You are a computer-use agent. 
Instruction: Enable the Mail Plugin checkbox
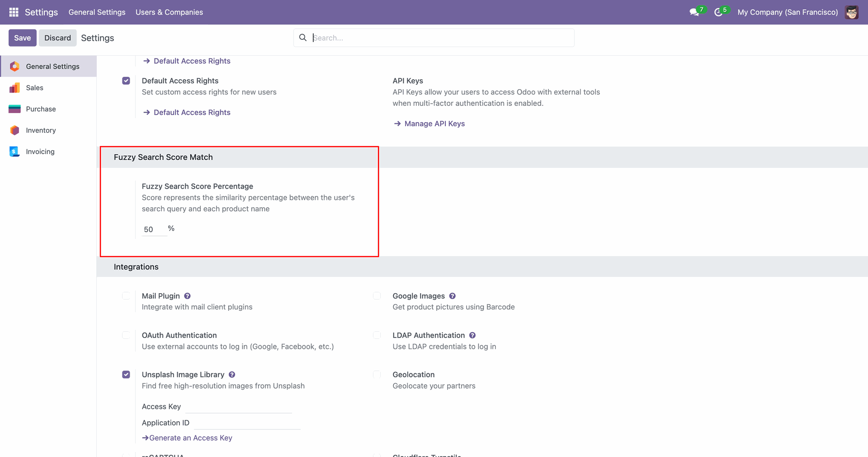coord(126,296)
